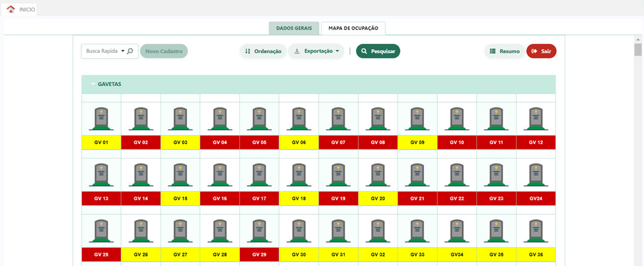Select the tombstone icon above GV 19

coord(339,175)
